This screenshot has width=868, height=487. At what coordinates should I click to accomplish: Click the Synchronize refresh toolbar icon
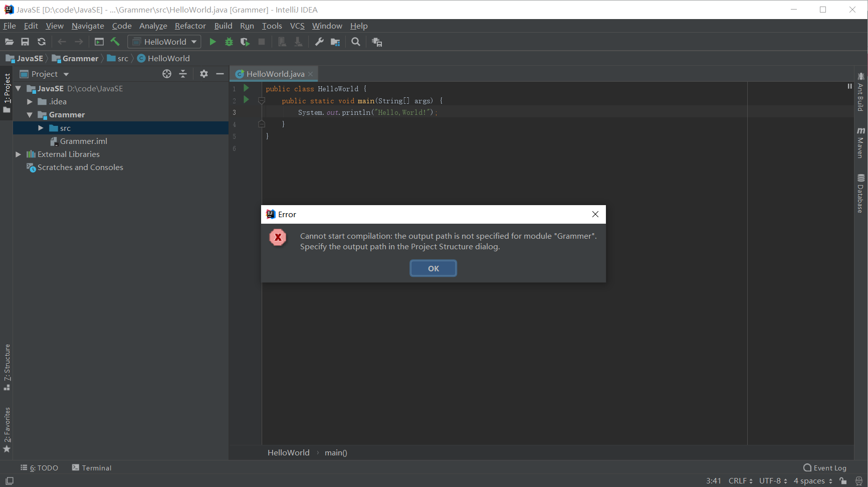pyautogui.click(x=42, y=42)
